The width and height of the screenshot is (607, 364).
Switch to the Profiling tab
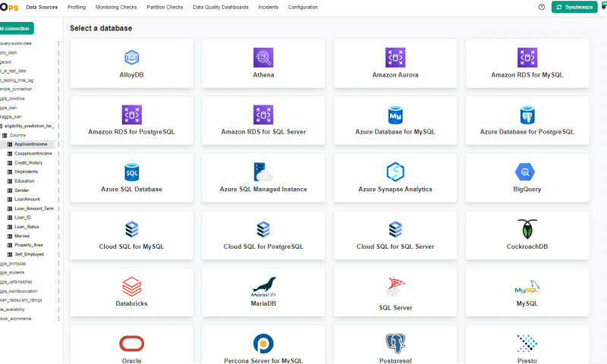(76, 7)
